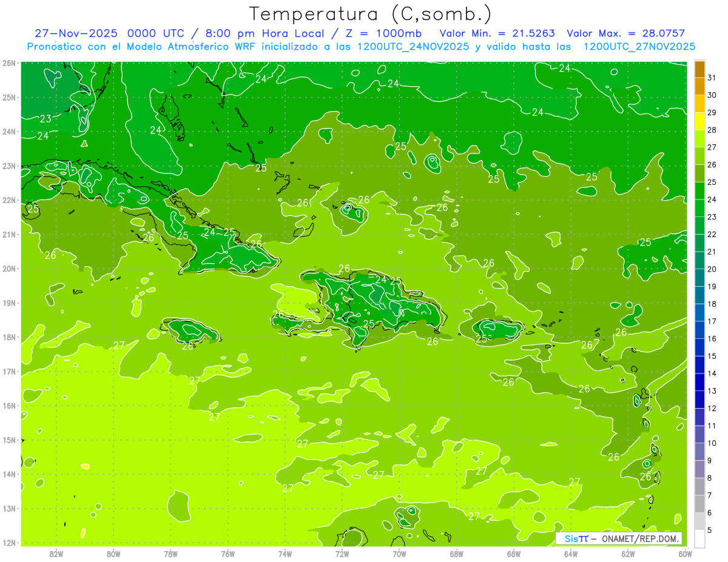
Task: Click the 62W longitude axis label
Action: (628, 554)
